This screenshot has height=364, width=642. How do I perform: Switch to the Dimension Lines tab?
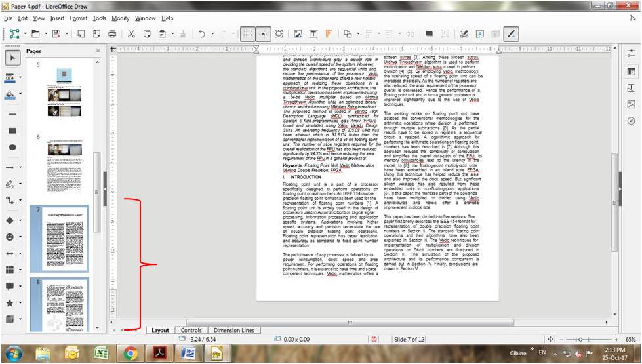pyautogui.click(x=234, y=330)
